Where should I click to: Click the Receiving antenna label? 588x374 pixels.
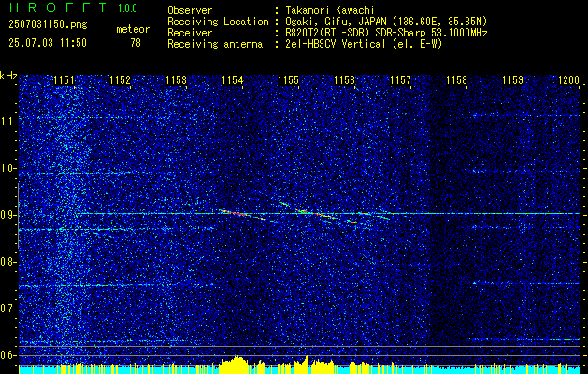pos(215,44)
